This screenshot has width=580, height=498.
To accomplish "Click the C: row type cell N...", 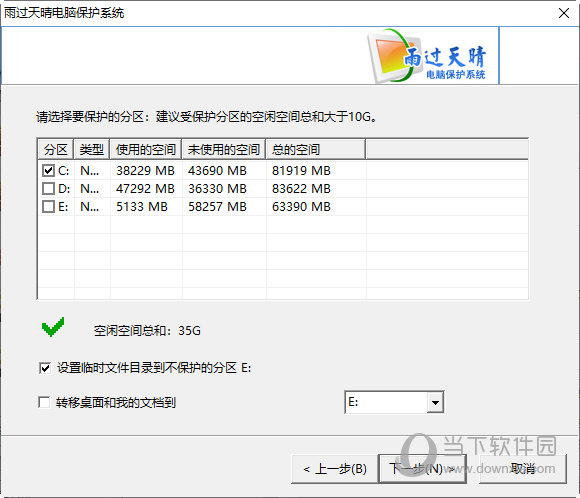I will (x=90, y=171).
